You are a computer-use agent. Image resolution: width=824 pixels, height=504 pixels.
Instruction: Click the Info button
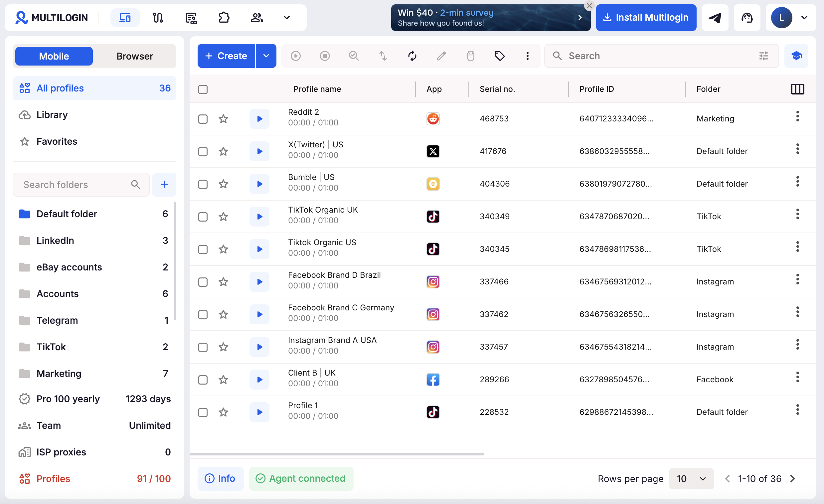coord(220,479)
